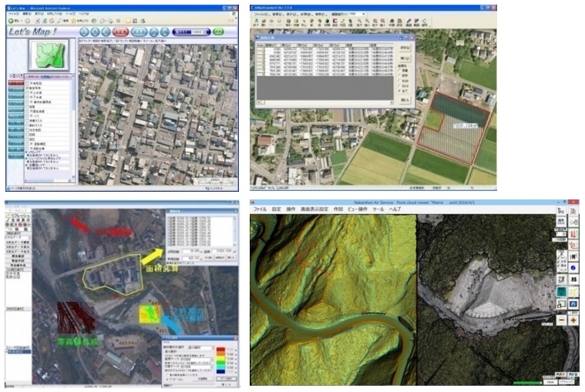Open 設定 menu in point cloud viewer
Screen dimensions: 585x392
pos(277,209)
